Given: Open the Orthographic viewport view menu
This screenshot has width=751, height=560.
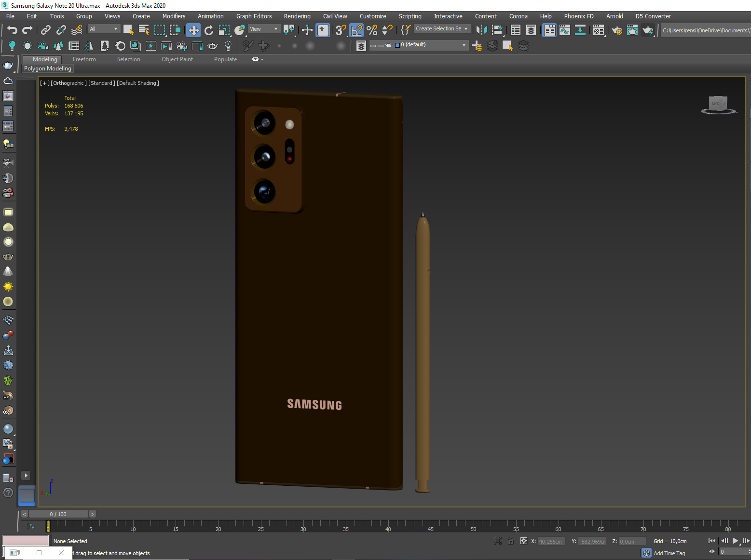Looking at the screenshot, I should click(68, 83).
